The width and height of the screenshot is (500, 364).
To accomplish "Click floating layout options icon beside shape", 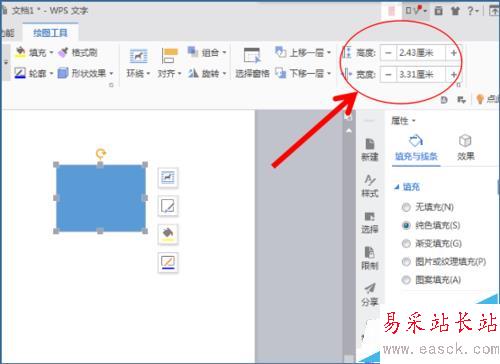I will click(x=168, y=177).
